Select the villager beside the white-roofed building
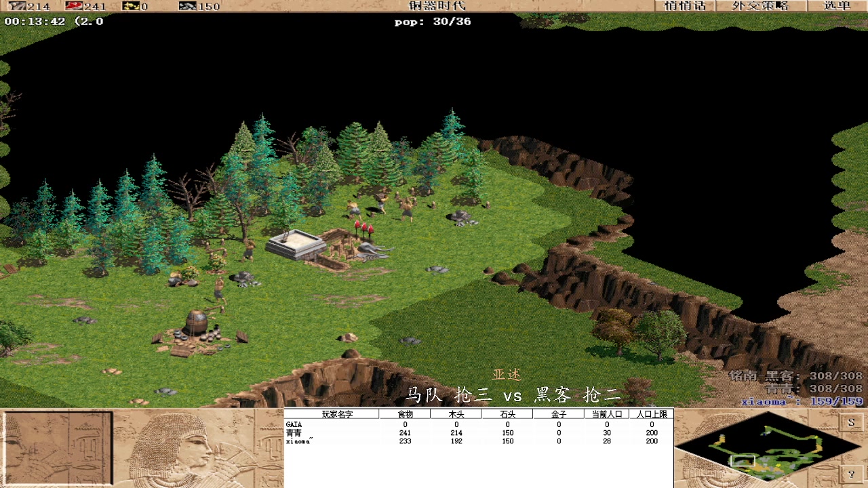The image size is (868, 488). [x=249, y=250]
